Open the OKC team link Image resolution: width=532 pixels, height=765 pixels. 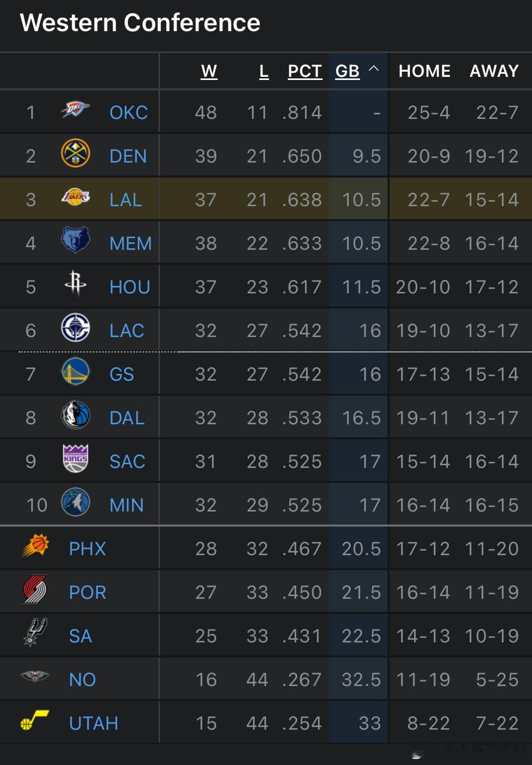(x=128, y=113)
